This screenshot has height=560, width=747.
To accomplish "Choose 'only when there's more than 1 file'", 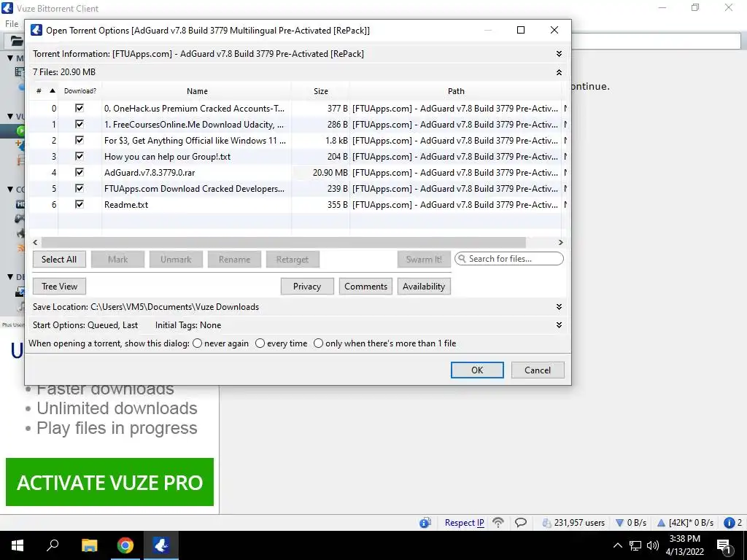I will (x=318, y=343).
